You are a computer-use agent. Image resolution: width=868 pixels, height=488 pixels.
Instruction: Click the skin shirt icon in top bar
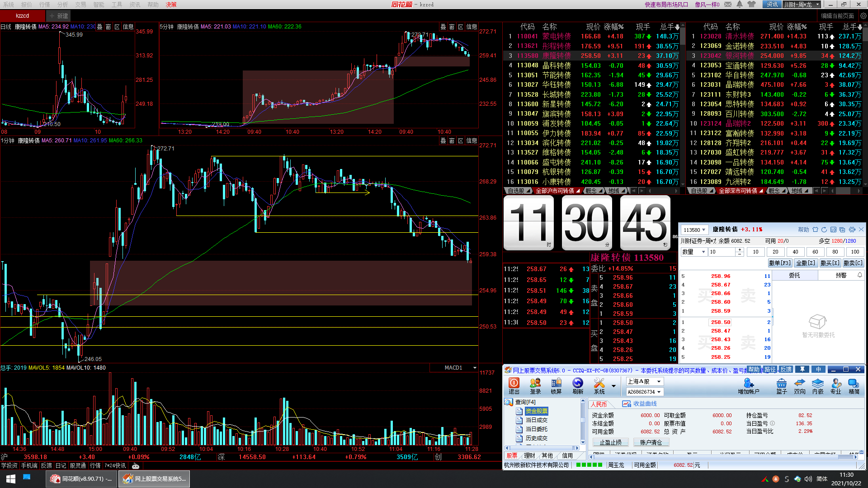coord(751,5)
